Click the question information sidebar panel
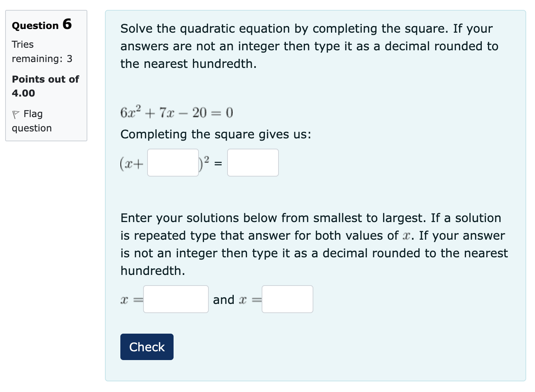535x392 pixels. (x=46, y=75)
